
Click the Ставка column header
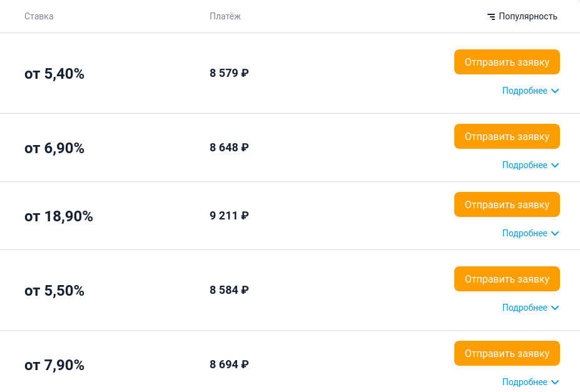(x=39, y=16)
